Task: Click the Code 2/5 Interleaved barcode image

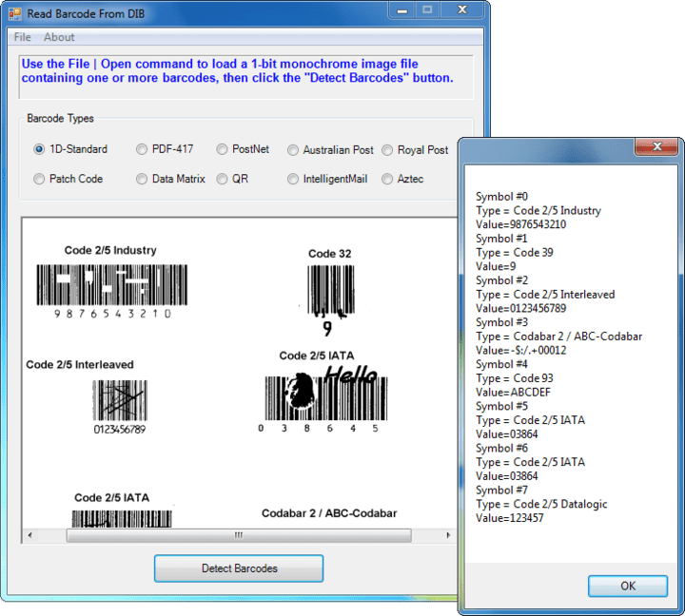Action: click(x=120, y=400)
